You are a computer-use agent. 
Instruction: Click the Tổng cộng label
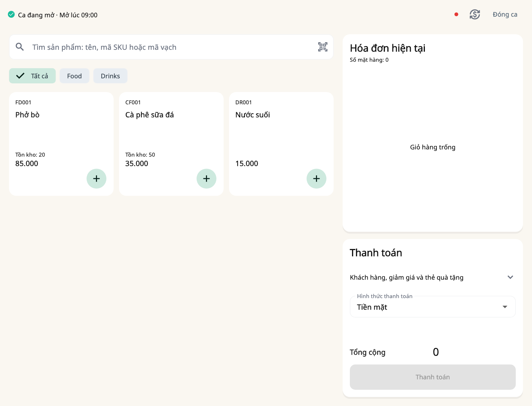(x=368, y=352)
